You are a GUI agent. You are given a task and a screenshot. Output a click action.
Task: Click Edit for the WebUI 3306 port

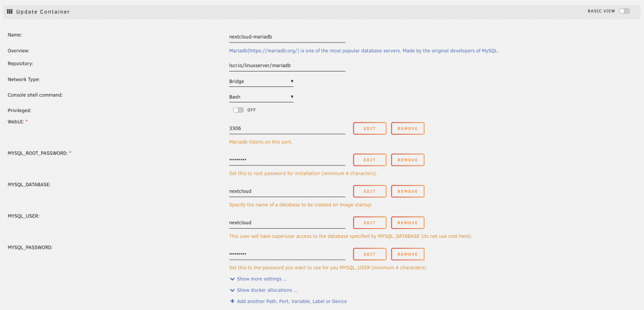pyautogui.click(x=370, y=128)
